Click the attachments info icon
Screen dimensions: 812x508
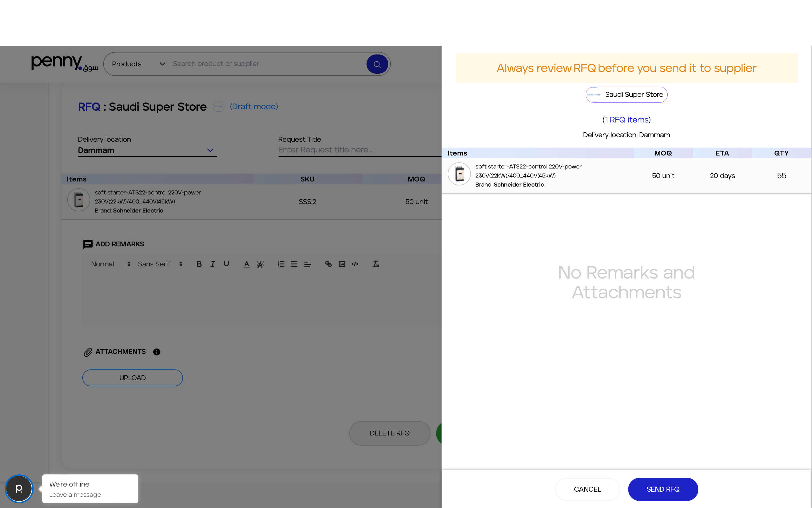pos(157,352)
